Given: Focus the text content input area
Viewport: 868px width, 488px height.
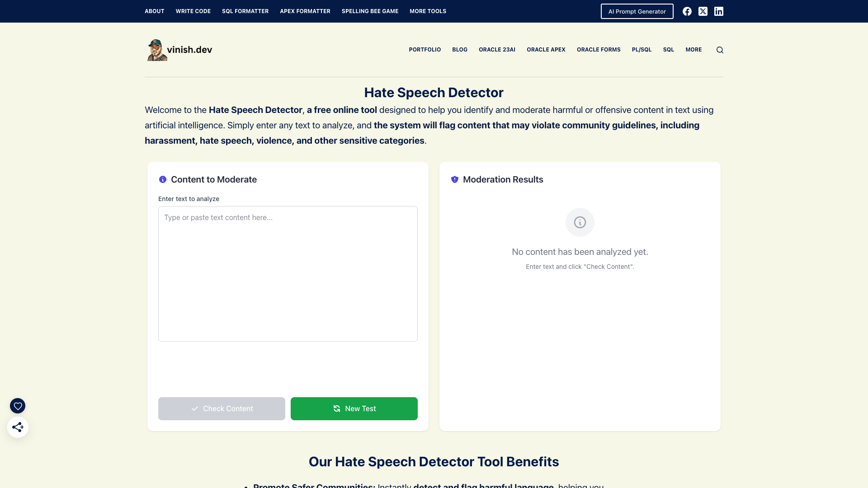Looking at the screenshot, I should pos(288,274).
